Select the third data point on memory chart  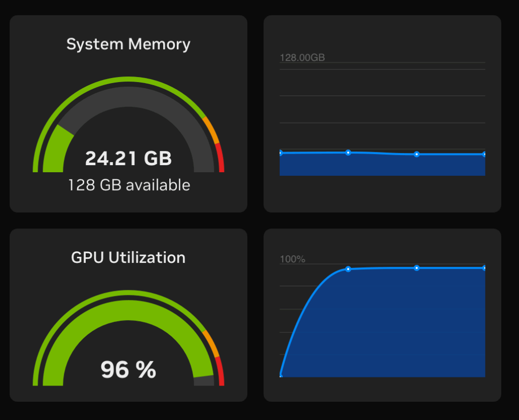coord(417,154)
